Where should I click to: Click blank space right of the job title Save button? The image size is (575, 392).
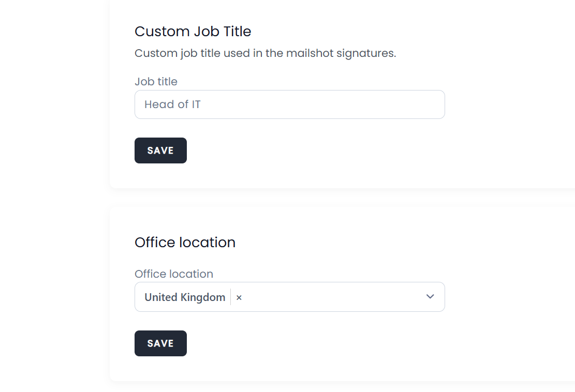pyautogui.click(x=311, y=150)
